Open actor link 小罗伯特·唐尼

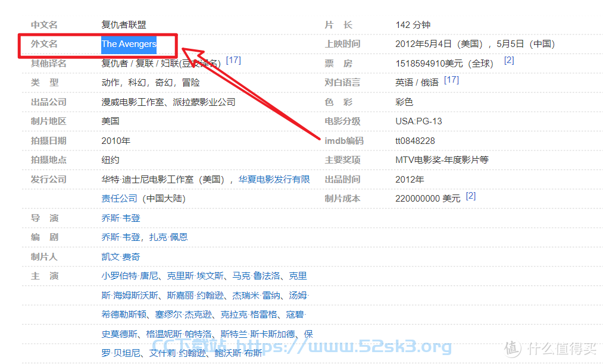(130, 276)
